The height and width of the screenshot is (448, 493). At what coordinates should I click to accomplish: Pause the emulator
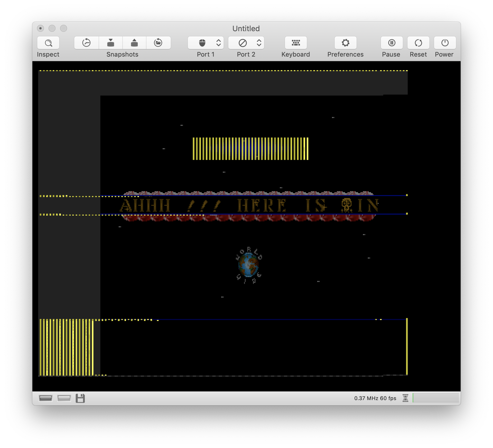coord(392,43)
